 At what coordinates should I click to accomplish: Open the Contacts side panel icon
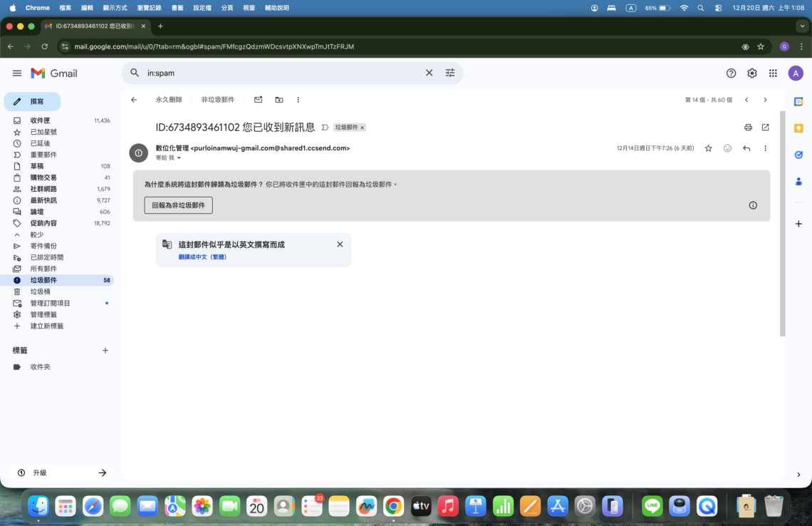click(x=798, y=181)
